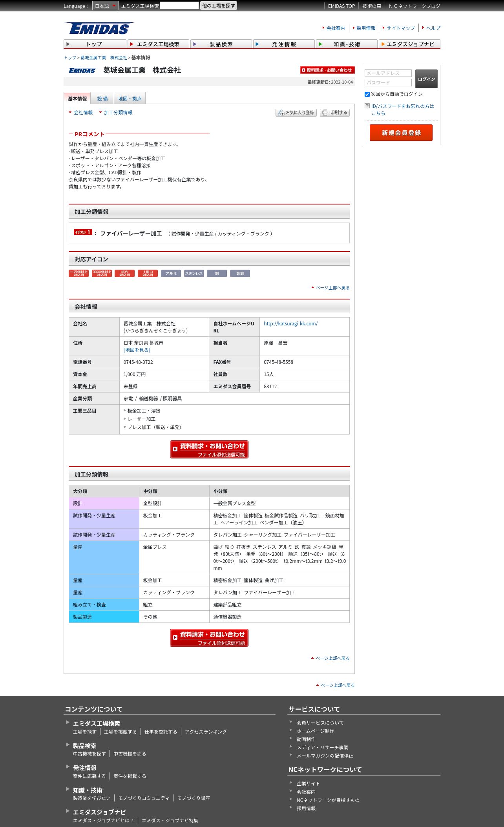
Task: Open ヘルプ link
Action: (x=433, y=28)
